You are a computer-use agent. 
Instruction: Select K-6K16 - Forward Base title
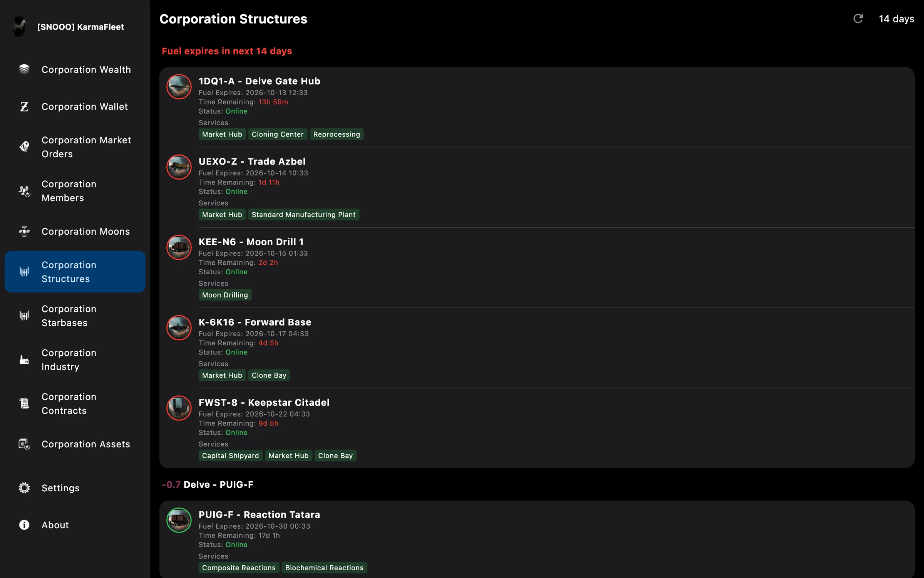tap(255, 322)
